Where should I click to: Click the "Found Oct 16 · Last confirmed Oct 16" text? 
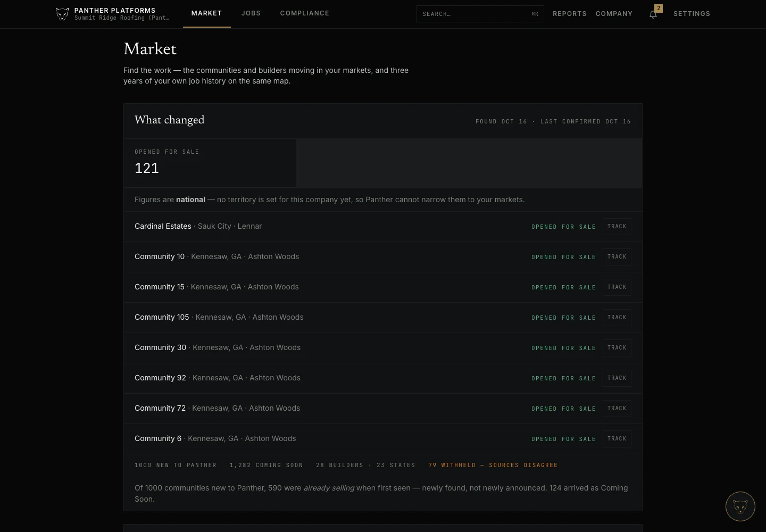pos(553,121)
